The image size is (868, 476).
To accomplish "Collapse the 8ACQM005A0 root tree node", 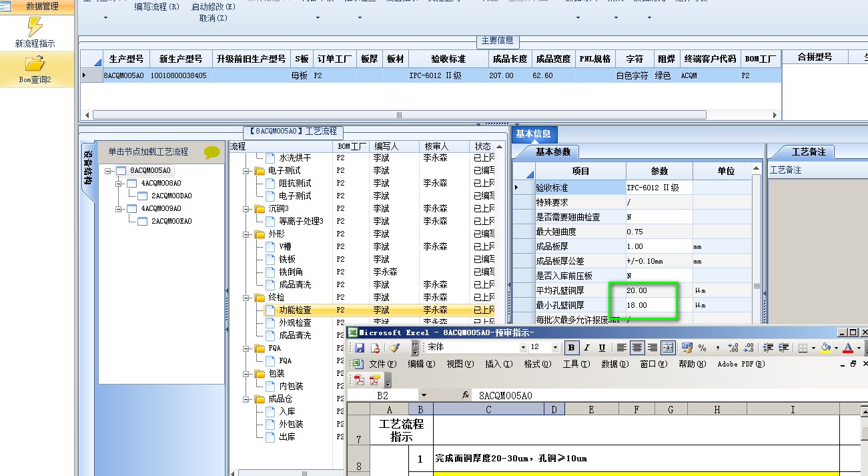I will pyautogui.click(x=108, y=170).
